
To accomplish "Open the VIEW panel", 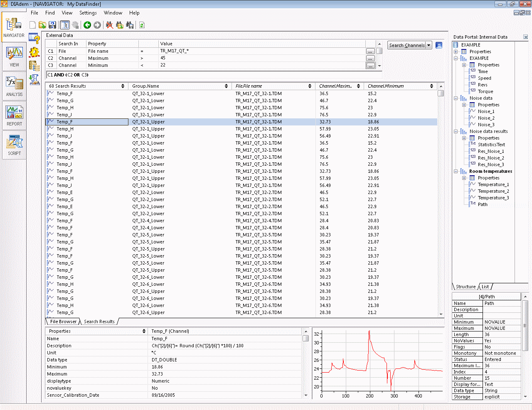I will click(14, 57).
